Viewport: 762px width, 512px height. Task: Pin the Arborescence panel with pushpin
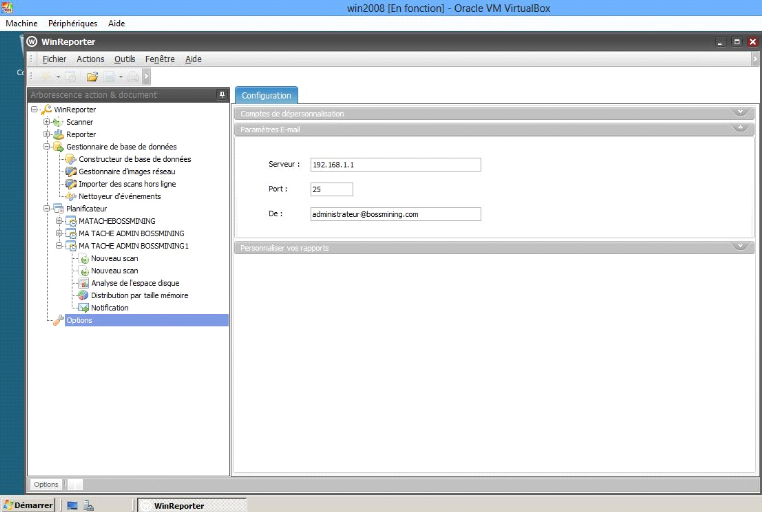(222, 95)
